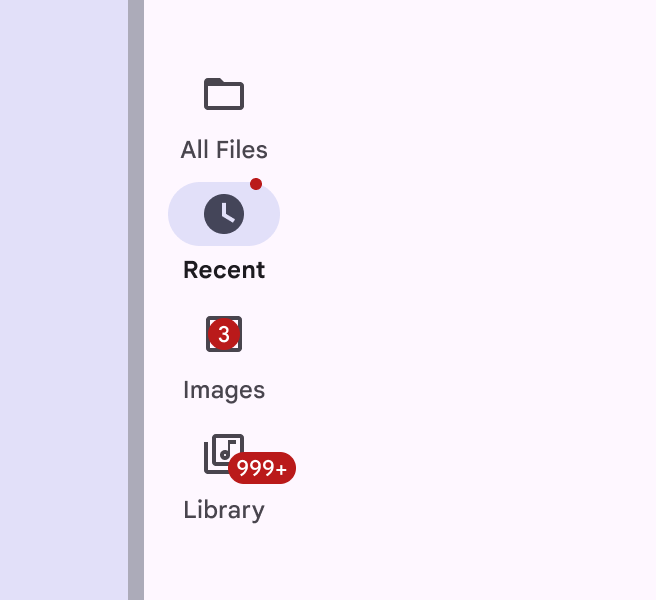Select the Recent clock icon
Image resolution: width=656 pixels, height=600 pixels.
224,214
